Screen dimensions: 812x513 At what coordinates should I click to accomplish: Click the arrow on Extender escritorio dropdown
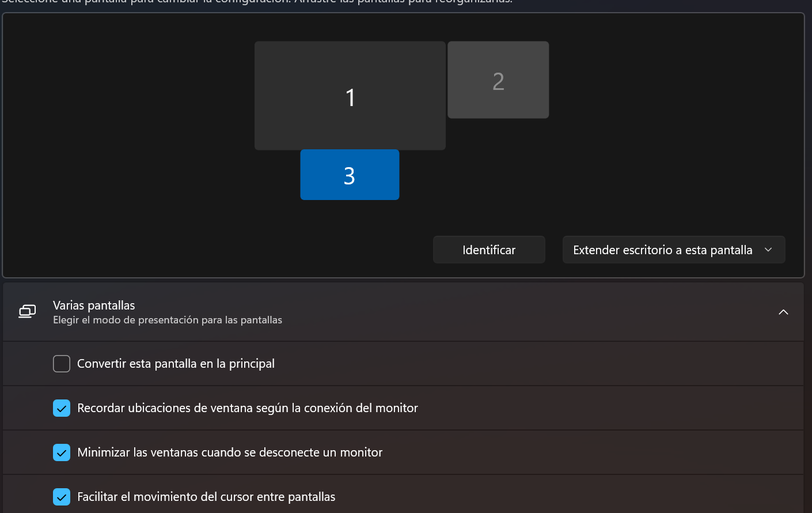(x=768, y=250)
